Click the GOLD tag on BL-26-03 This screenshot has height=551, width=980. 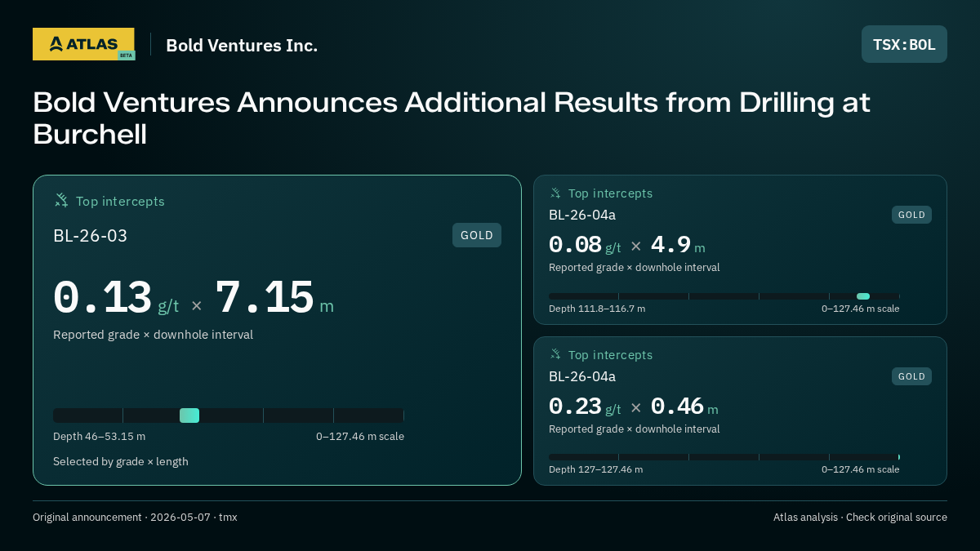(x=477, y=235)
